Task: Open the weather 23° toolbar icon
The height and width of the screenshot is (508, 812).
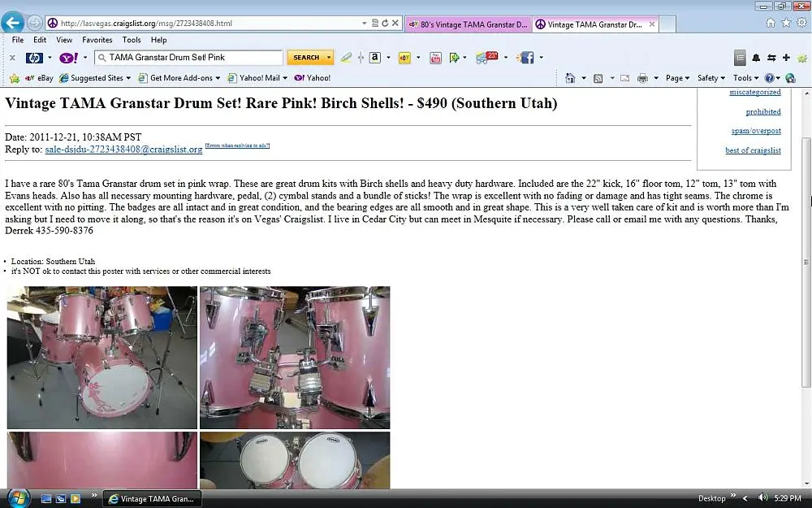Action: pos(486,57)
